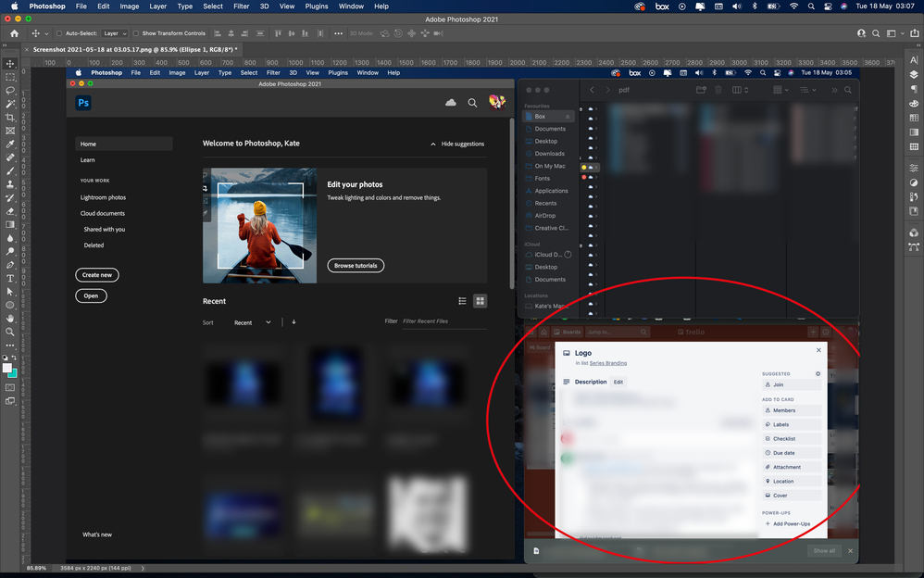The image size is (924, 578).
Task: Click align top edges in options bar
Action: 278,33
